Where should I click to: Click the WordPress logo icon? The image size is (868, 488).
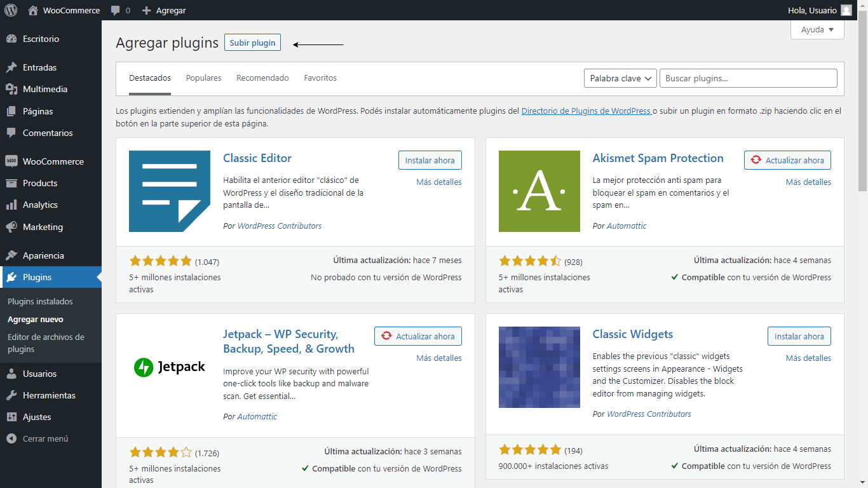[11, 10]
